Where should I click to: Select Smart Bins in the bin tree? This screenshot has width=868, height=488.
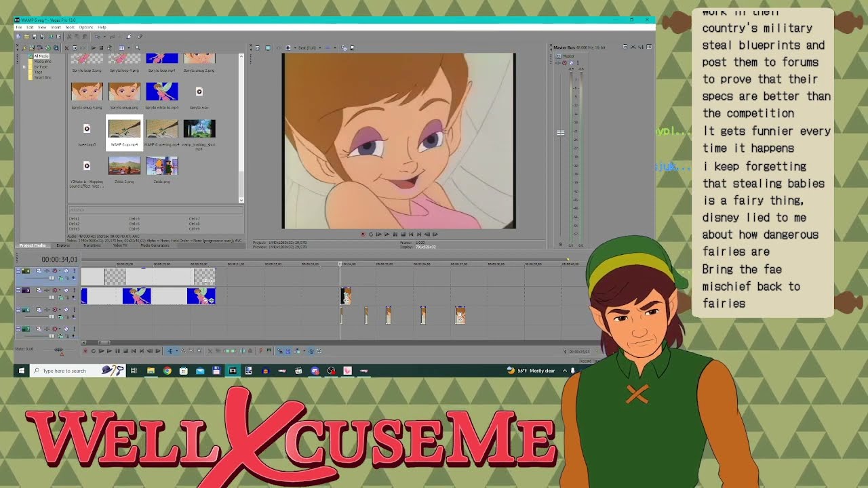[43, 77]
